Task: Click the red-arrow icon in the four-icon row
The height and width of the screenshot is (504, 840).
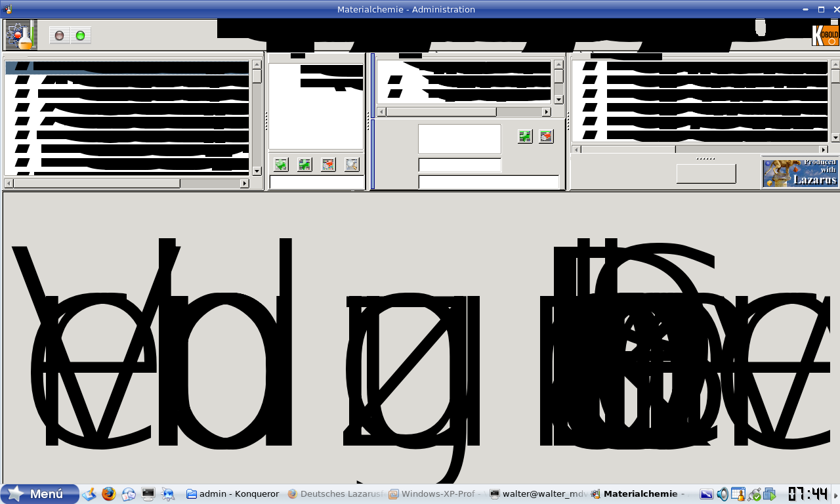Action: [328, 165]
